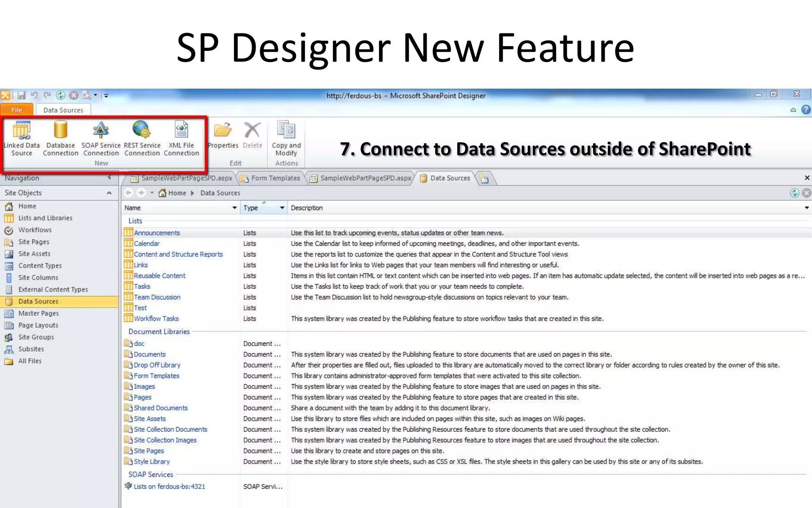Open the Properties ribbon button

coord(223,135)
